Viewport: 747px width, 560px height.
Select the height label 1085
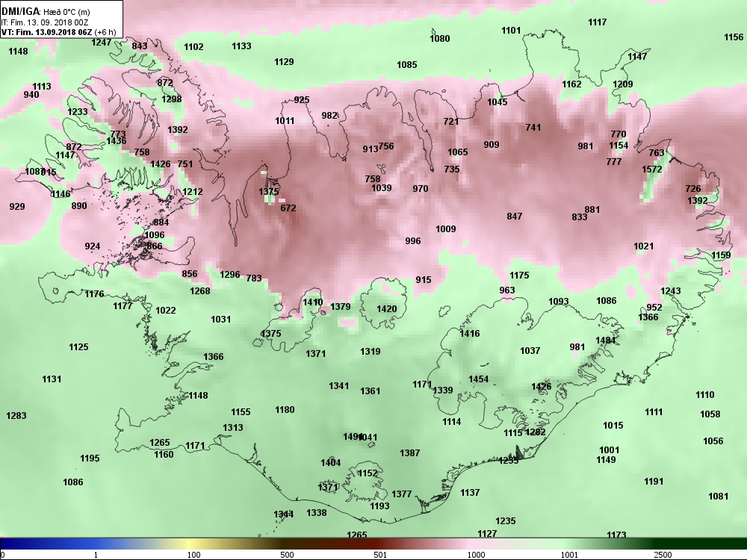tap(407, 64)
